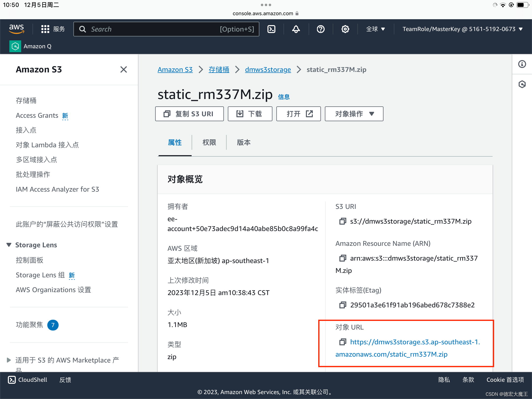
Task: Open the services grid menu
Action: click(53, 29)
